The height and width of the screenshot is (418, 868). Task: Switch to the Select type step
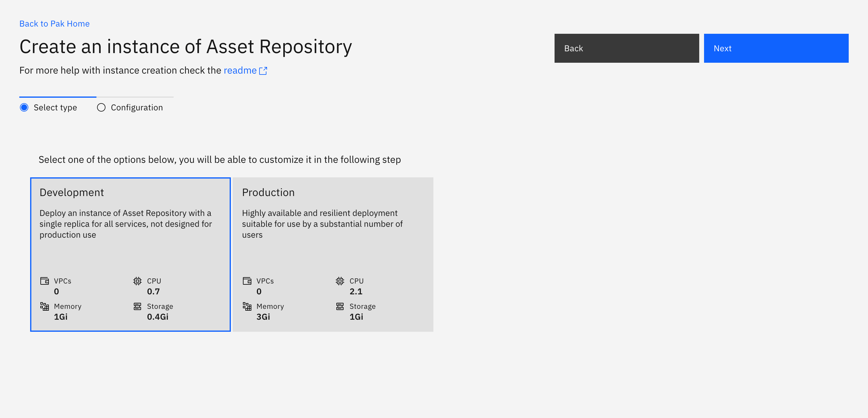[55, 107]
